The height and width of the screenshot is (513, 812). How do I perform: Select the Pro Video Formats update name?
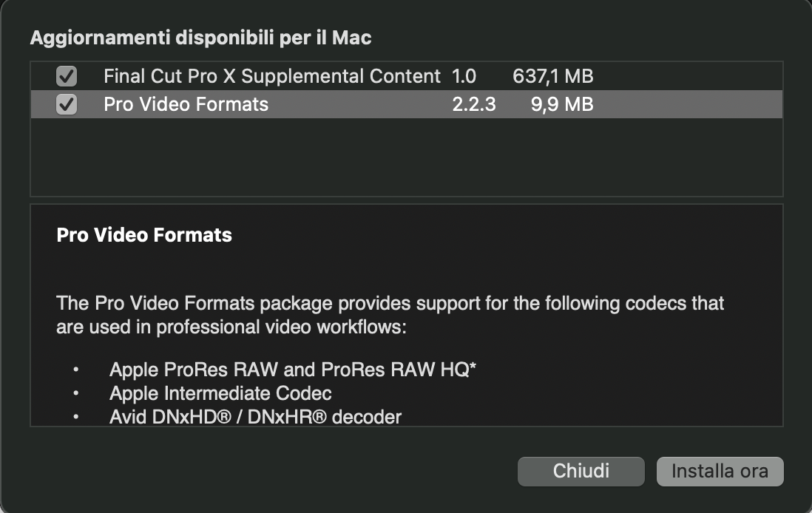point(186,104)
